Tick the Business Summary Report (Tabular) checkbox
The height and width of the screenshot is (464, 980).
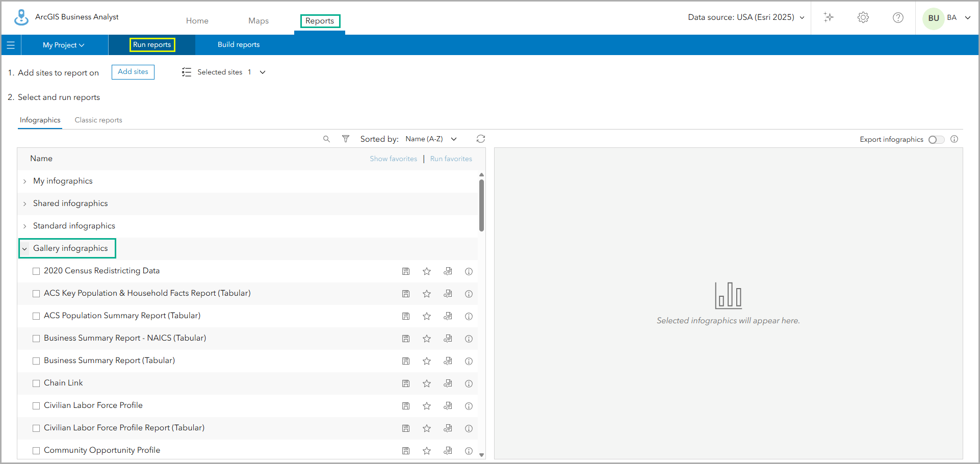click(x=36, y=361)
